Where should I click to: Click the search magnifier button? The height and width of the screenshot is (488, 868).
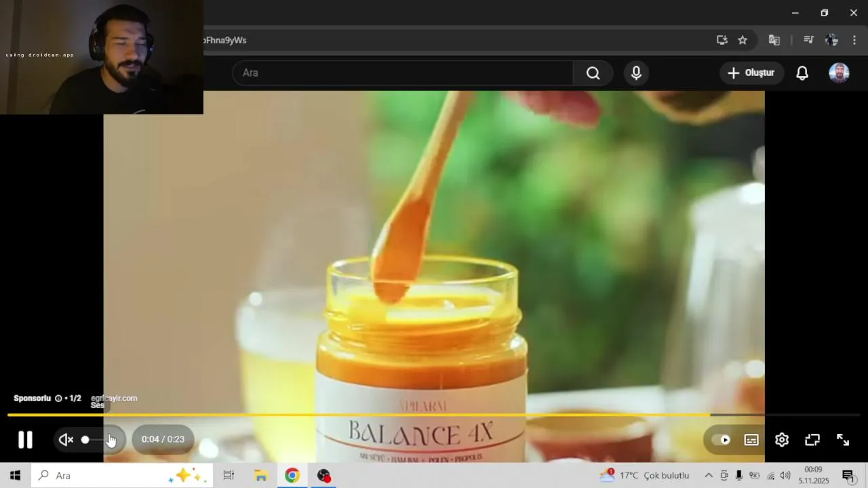pos(593,73)
